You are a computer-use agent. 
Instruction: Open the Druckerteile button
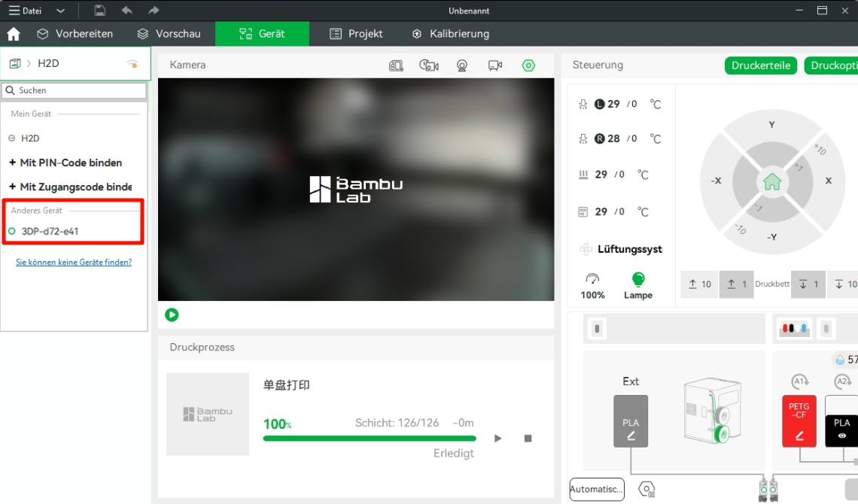[x=761, y=65]
